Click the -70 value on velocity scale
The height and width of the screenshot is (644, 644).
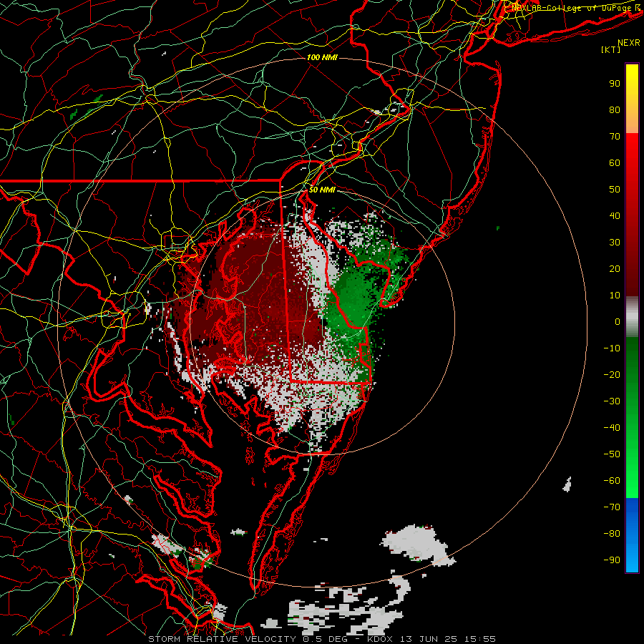pos(612,507)
